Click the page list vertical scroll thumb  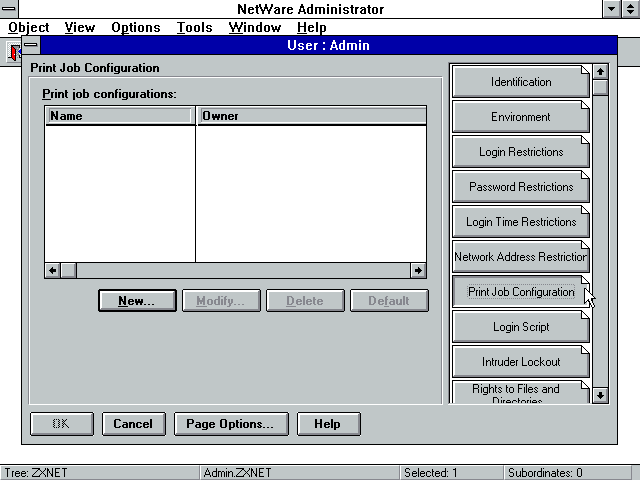click(600, 88)
